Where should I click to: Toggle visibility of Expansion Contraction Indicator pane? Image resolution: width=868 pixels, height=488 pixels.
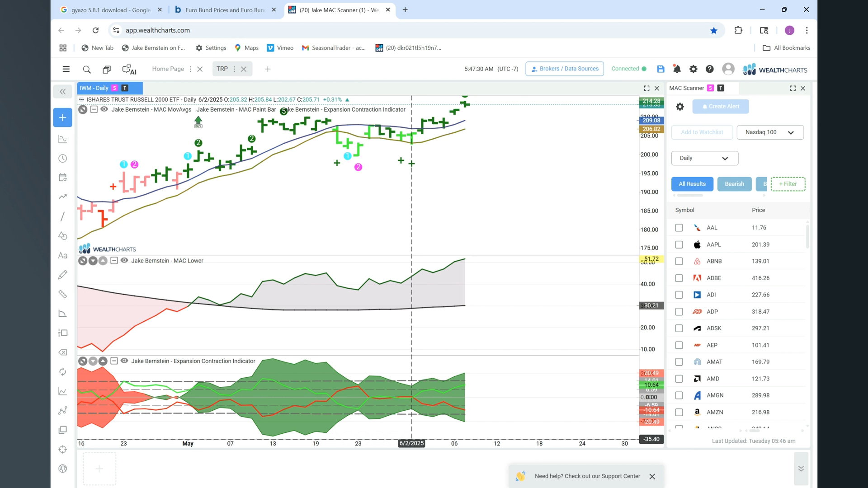124,361
